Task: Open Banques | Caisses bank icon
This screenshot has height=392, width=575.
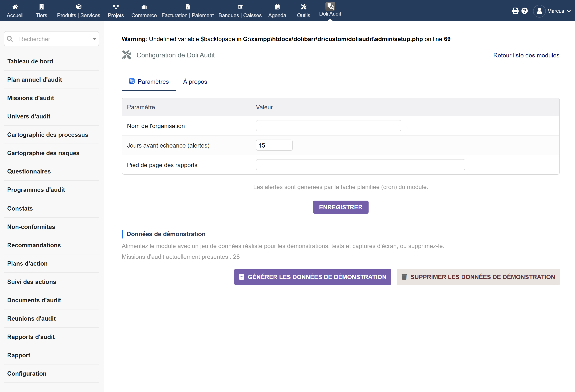Action: coord(240,7)
